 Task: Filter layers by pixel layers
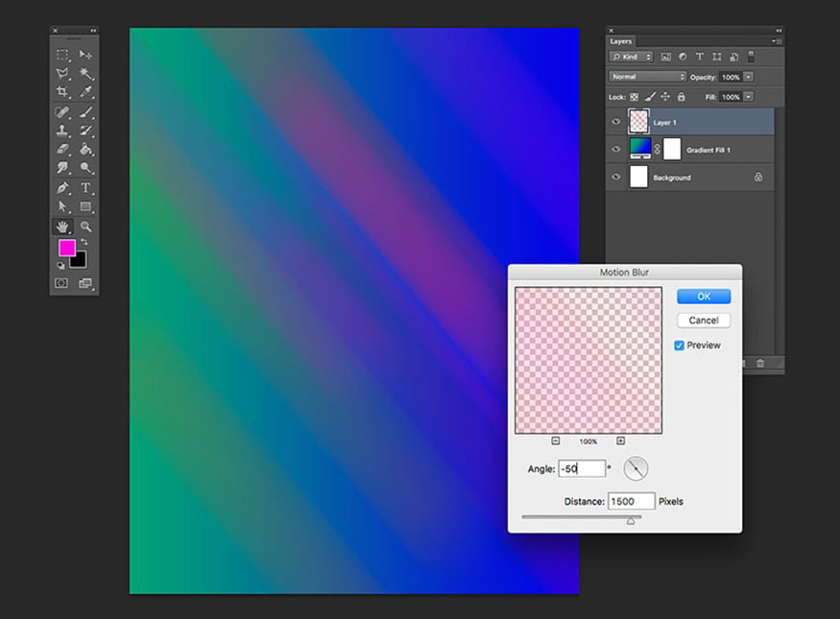coord(666,57)
